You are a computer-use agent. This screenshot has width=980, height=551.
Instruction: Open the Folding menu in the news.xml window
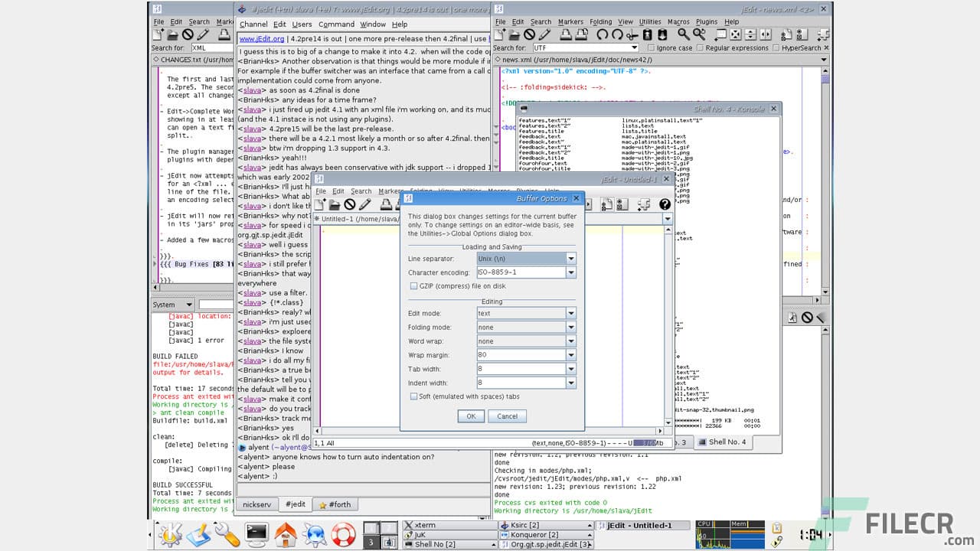pyautogui.click(x=600, y=22)
